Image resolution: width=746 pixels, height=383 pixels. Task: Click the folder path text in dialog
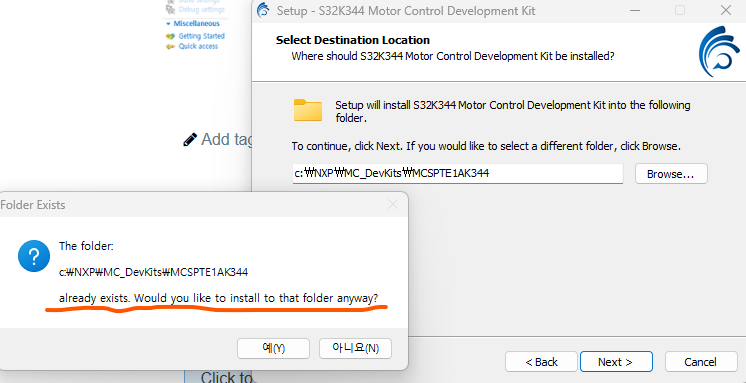153,273
